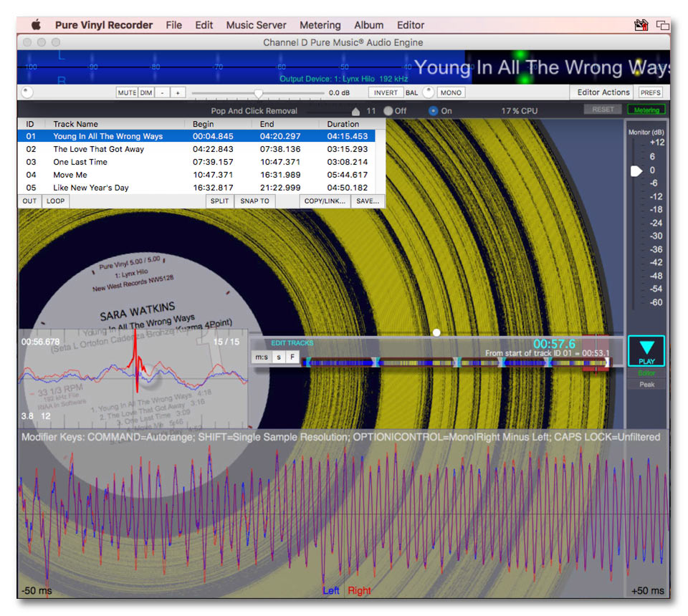This screenshot has width=688, height=616.
Task: Click the red playhead cursor in the track bar
Action: tap(596, 353)
